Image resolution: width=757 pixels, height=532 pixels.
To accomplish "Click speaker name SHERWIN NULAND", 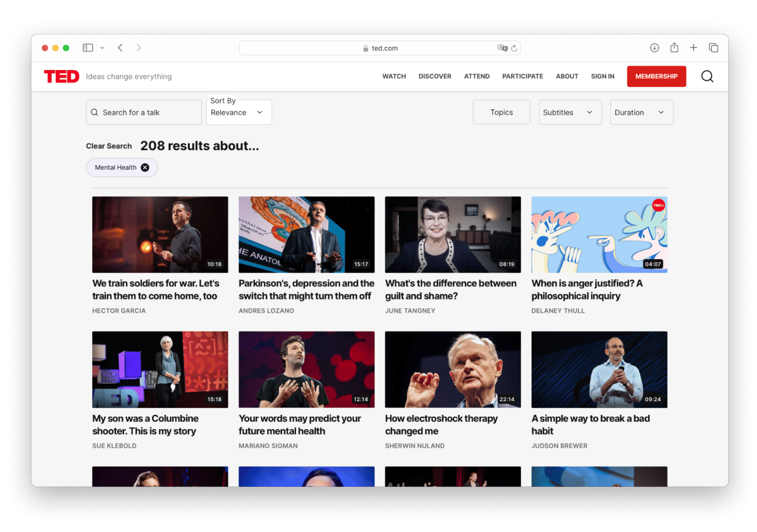I will [x=415, y=446].
